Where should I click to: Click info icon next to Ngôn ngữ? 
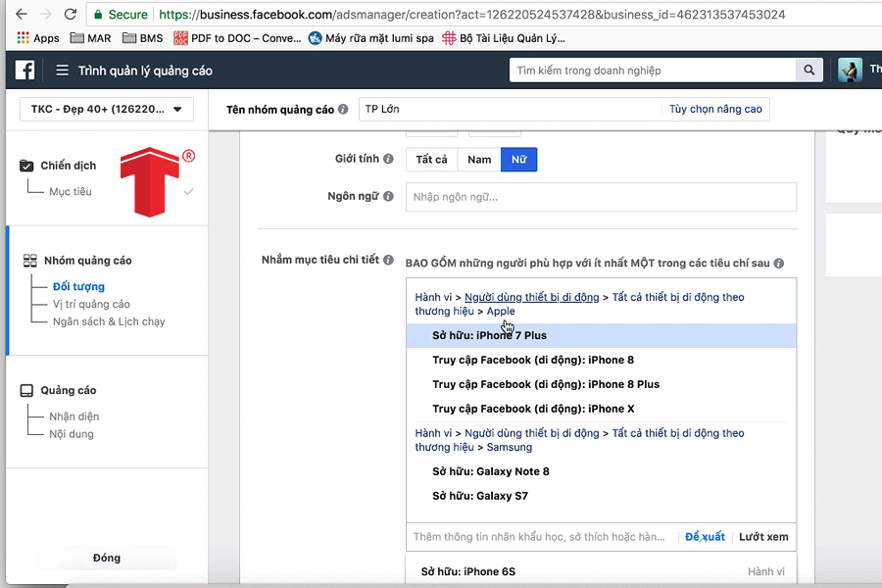coord(388,196)
